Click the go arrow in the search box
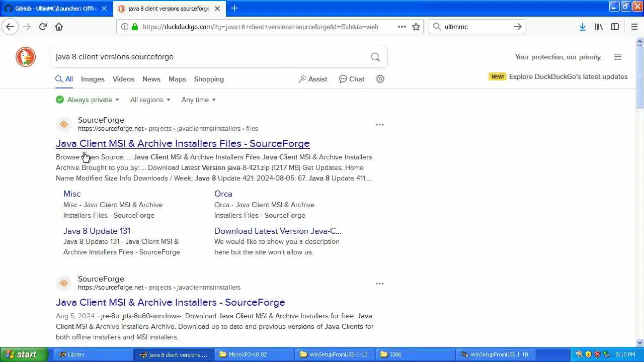The image size is (644, 362). pyautogui.click(x=517, y=27)
